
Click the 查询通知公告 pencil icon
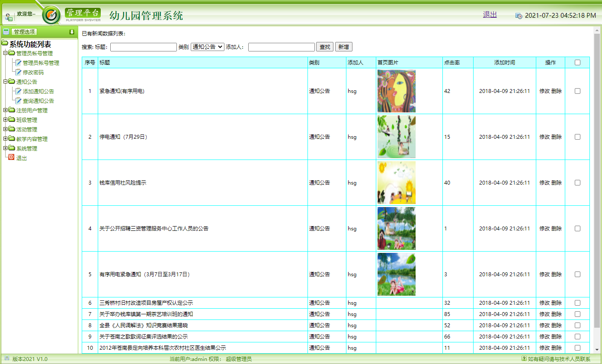(x=18, y=101)
